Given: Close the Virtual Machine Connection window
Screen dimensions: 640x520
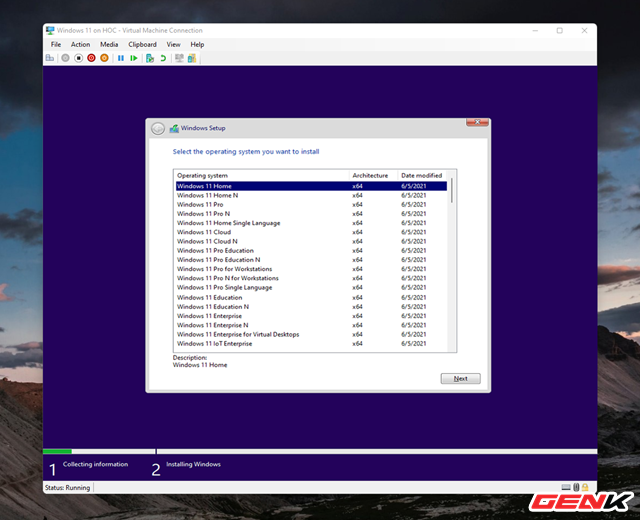Looking at the screenshot, I should [584, 31].
